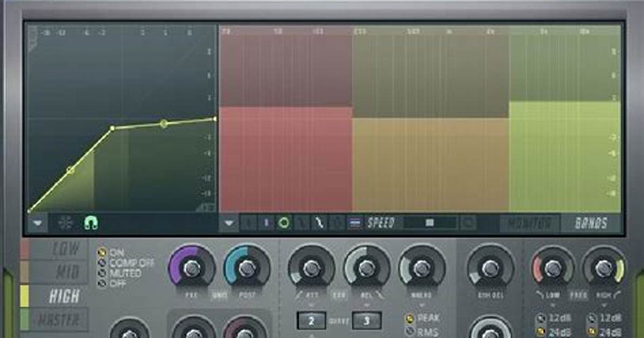Screen dimensions: 644x338
Task: Click the small button between PRE and POST
Action: click(219, 295)
